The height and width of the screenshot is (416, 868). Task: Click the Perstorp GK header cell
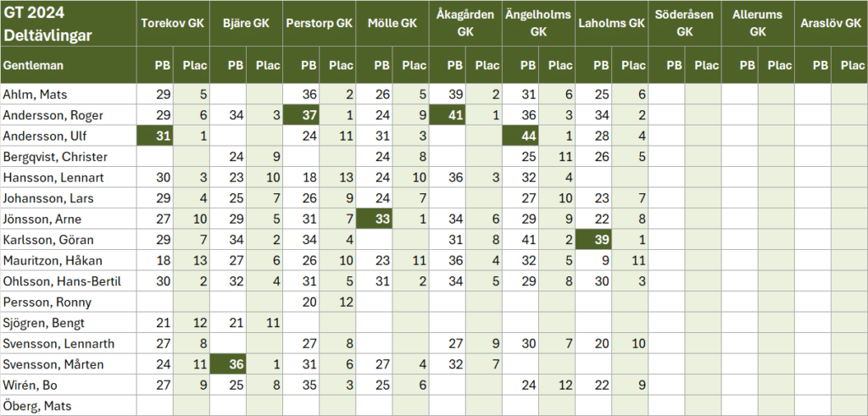[319, 23]
